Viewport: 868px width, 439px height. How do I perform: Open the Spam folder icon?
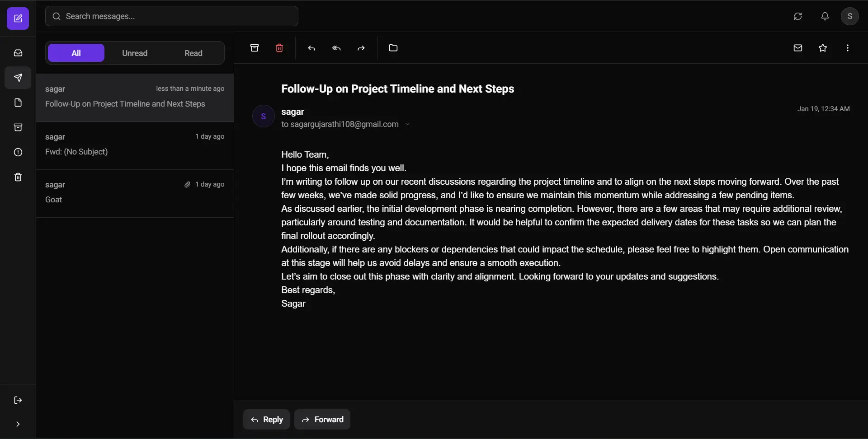[x=18, y=152]
